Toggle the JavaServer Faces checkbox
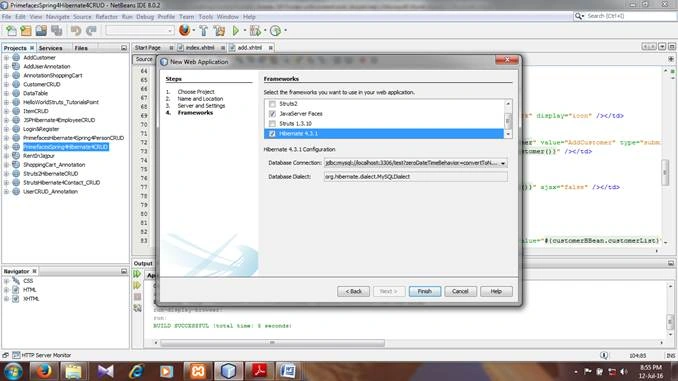The image size is (678, 381). click(x=272, y=114)
